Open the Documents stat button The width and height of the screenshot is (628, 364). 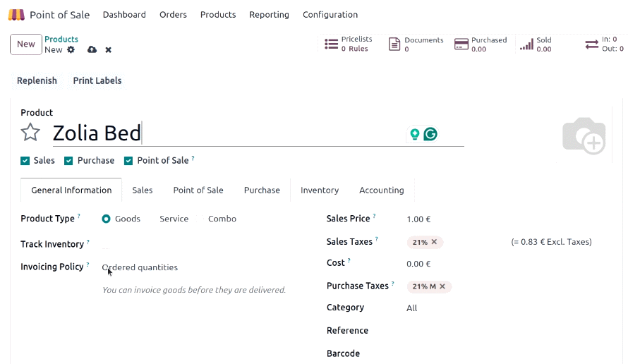click(x=416, y=44)
